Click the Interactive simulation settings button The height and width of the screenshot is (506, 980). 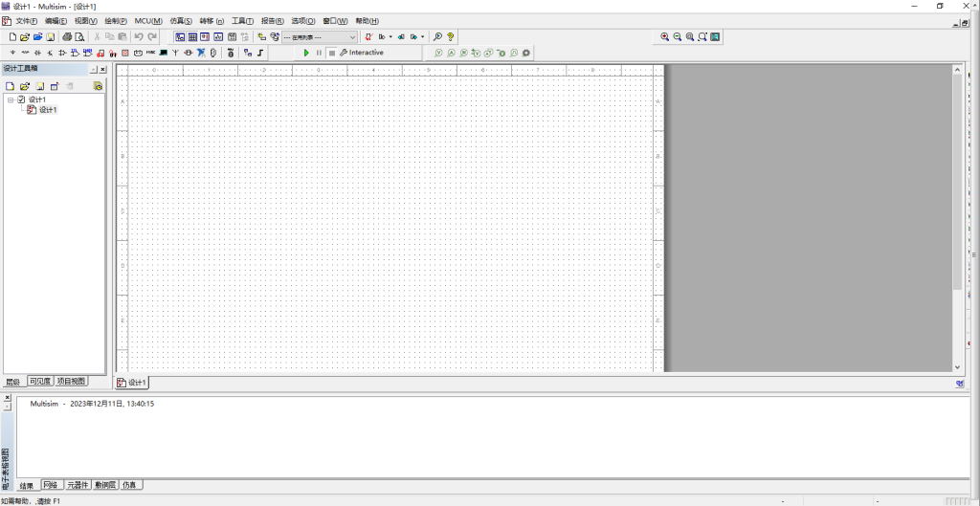point(361,53)
